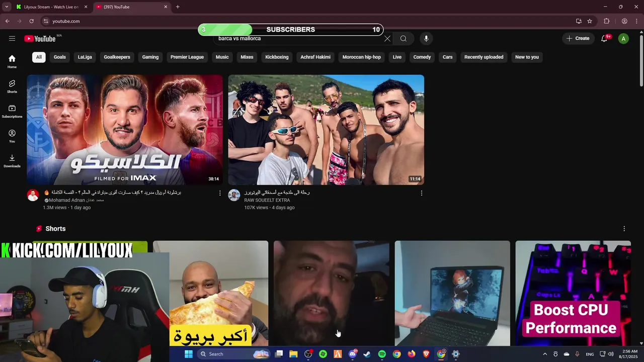Image resolution: width=644 pixels, height=362 pixels.
Task: Select the Comedy filter chip
Action: point(422,57)
